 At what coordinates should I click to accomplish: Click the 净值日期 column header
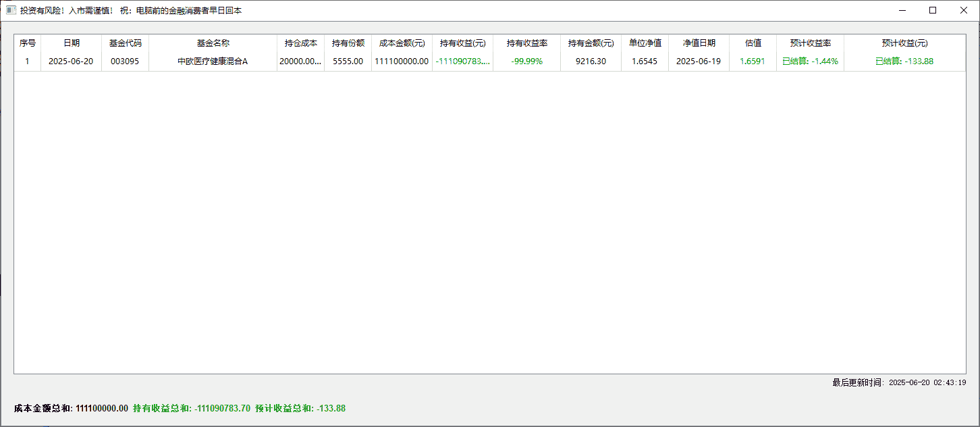pyautogui.click(x=699, y=42)
